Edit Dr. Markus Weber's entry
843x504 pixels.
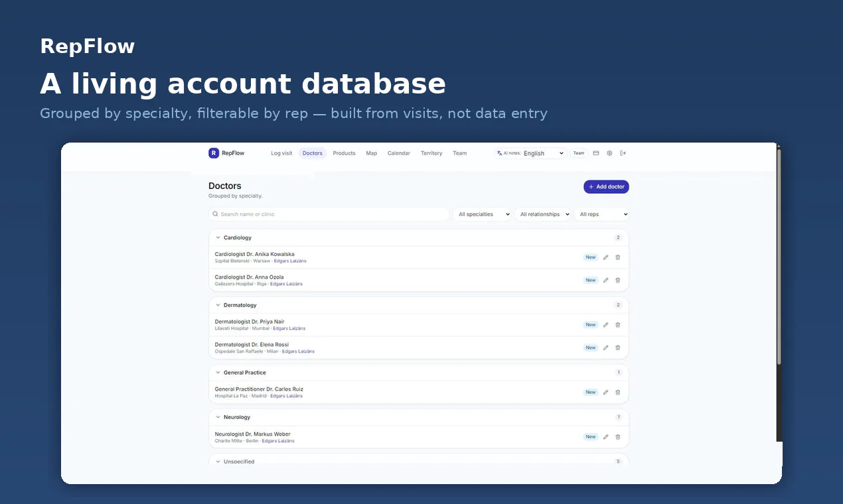605,437
